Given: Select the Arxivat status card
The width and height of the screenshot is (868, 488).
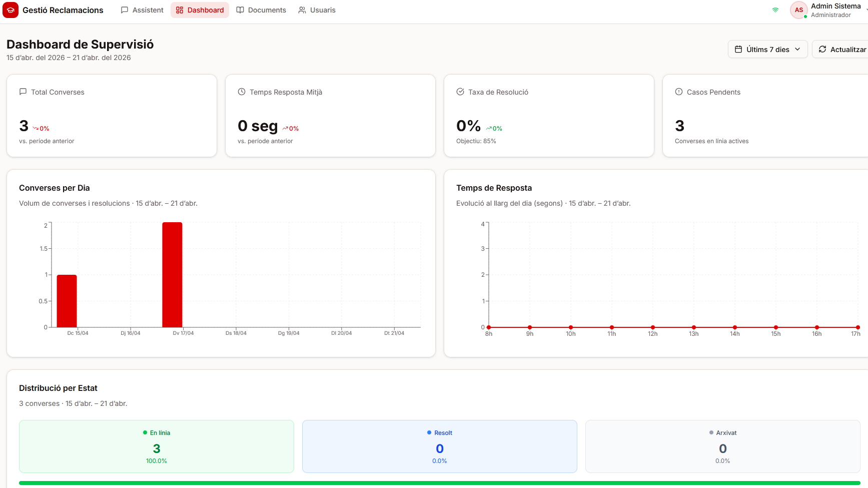Looking at the screenshot, I should tap(722, 446).
